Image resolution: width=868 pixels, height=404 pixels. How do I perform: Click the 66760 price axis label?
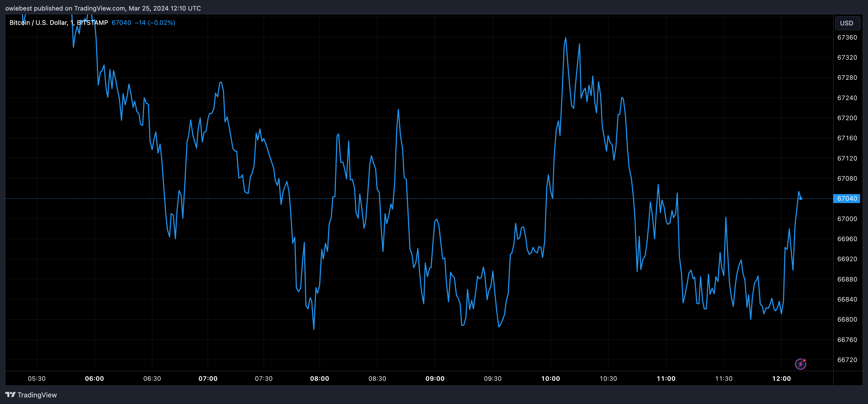(x=847, y=340)
